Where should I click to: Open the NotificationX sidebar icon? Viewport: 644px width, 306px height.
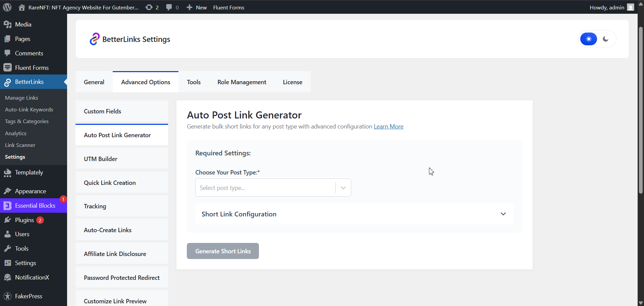tap(7, 277)
